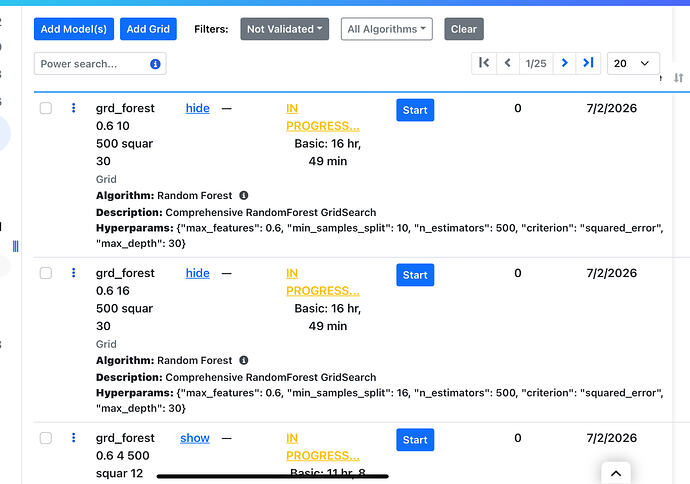Jump to the first page
The height and width of the screenshot is (484, 690).
click(x=484, y=63)
